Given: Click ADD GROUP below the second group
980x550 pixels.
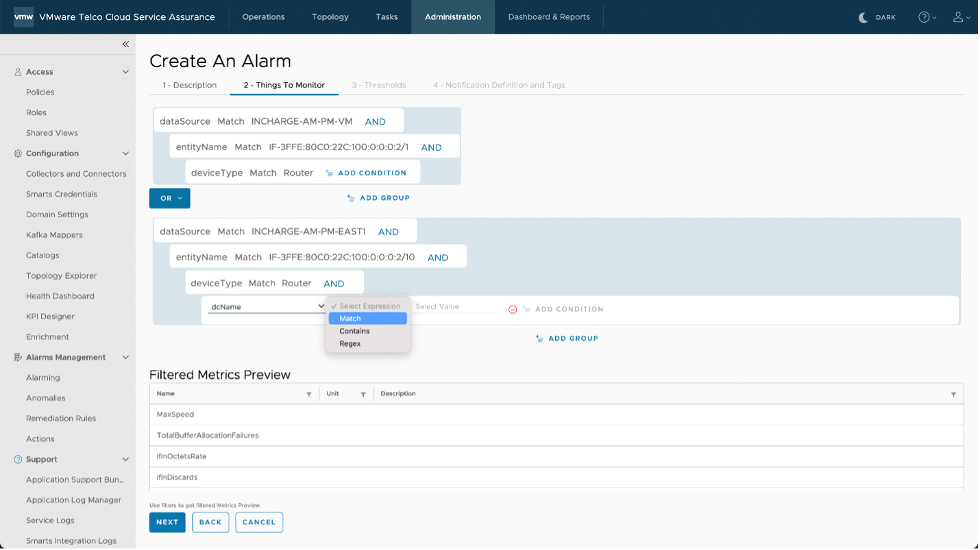Looking at the screenshot, I should [x=567, y=338].
